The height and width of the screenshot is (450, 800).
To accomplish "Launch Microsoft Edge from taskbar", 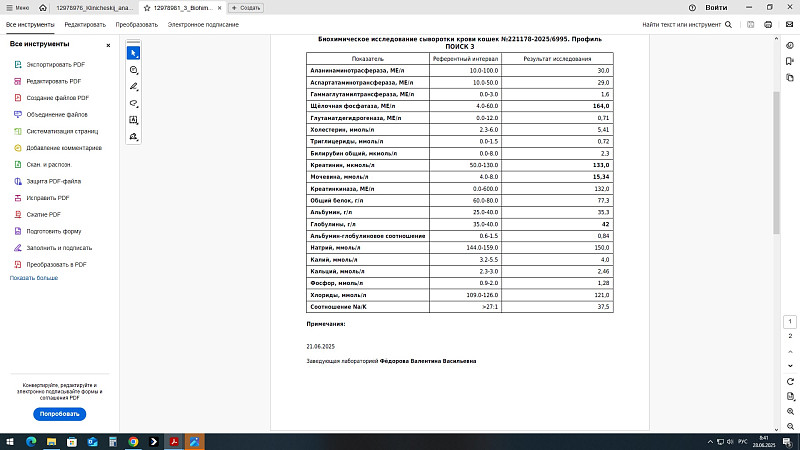I will [x=31, y=441].
